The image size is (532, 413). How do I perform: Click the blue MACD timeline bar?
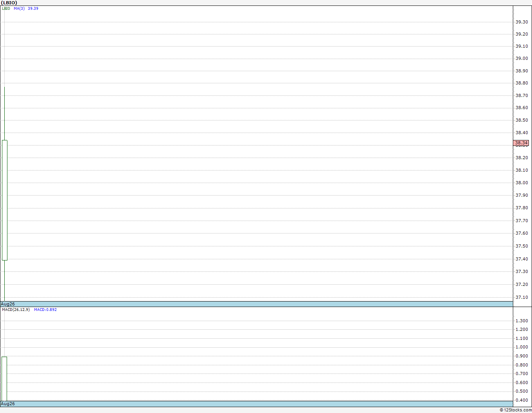[x=257, y=404]
